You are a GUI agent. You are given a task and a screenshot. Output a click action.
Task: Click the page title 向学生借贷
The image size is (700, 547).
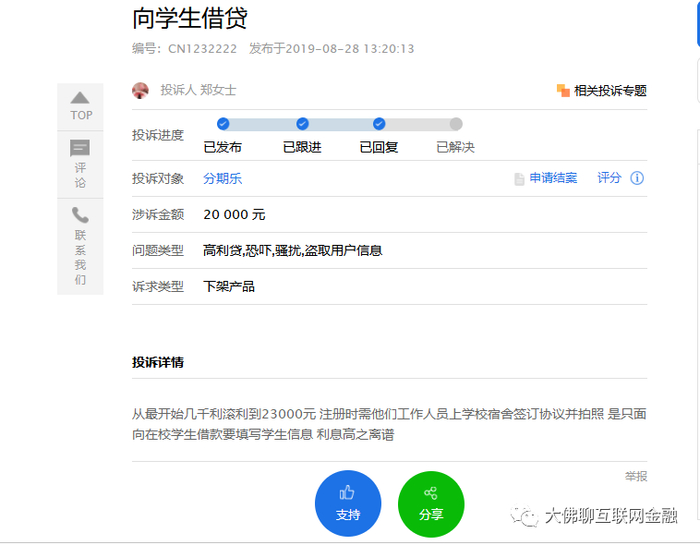point(190,18)
